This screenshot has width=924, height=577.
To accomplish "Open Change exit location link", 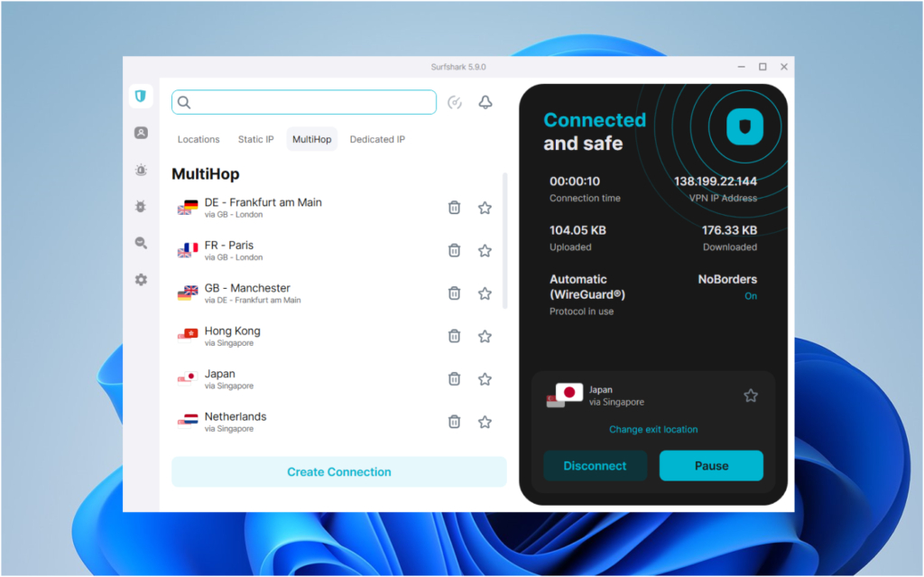I will [x=653, y=429].
